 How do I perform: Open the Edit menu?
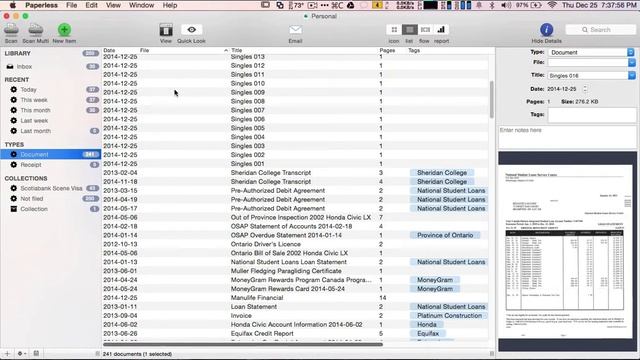pos(91,5)
